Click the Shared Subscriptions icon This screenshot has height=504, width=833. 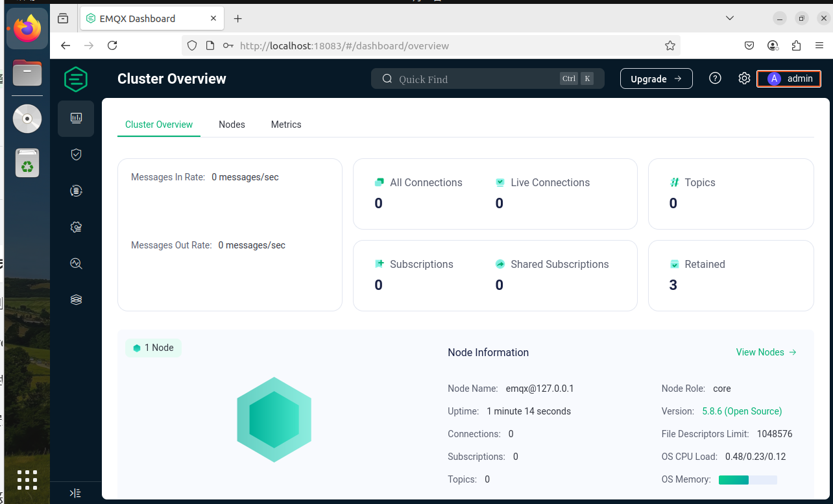500,264
